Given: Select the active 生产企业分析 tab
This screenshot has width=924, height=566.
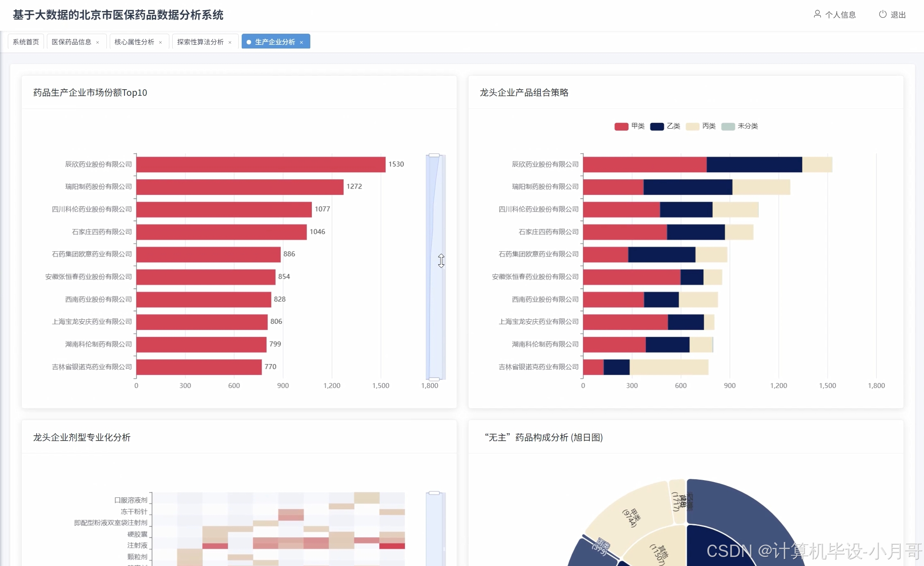Looking at the screenshot, I should click(275, 42).
